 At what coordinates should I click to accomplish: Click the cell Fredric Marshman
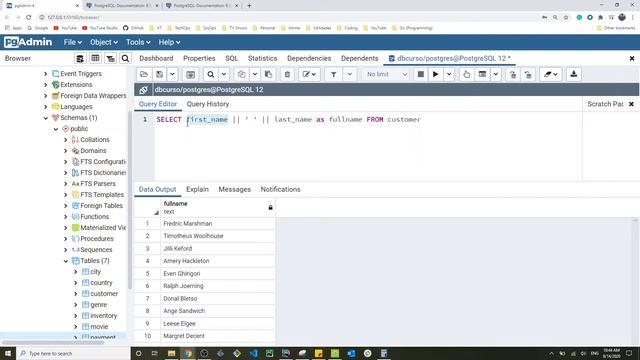pos(218,224)
